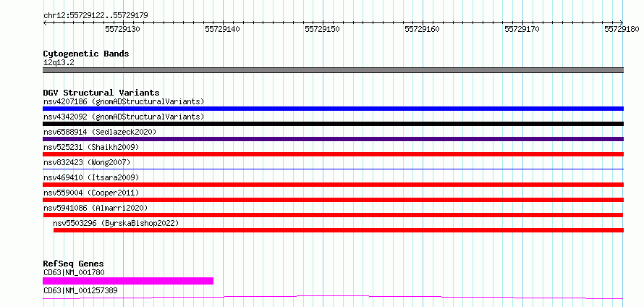Click the nsv832423 Wong2007 label

(87, 162)
